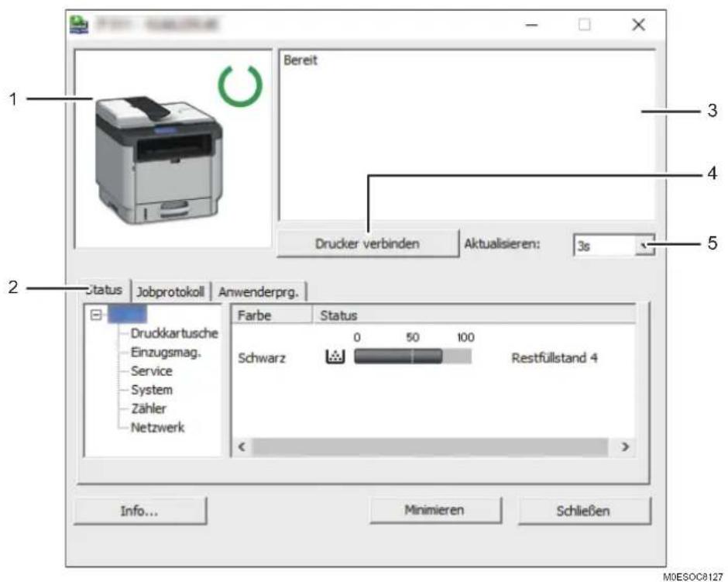Open the Info... dialog button
The height and width of the screenshot is (582, 728).
[139, 511]
